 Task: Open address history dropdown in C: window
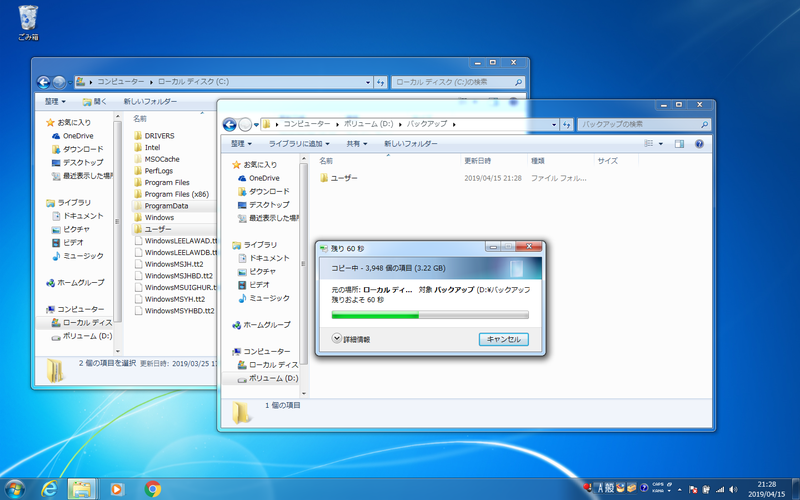click(368, 82)
